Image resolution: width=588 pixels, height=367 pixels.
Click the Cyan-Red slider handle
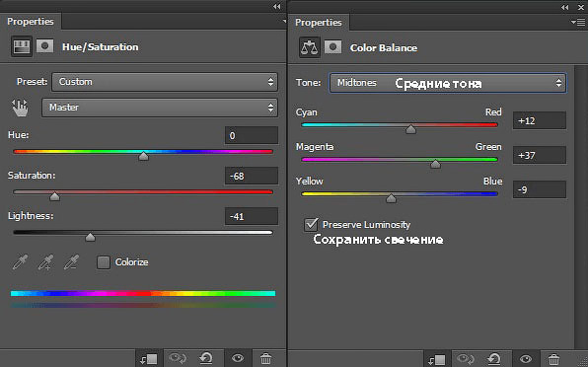pos(410,129)
